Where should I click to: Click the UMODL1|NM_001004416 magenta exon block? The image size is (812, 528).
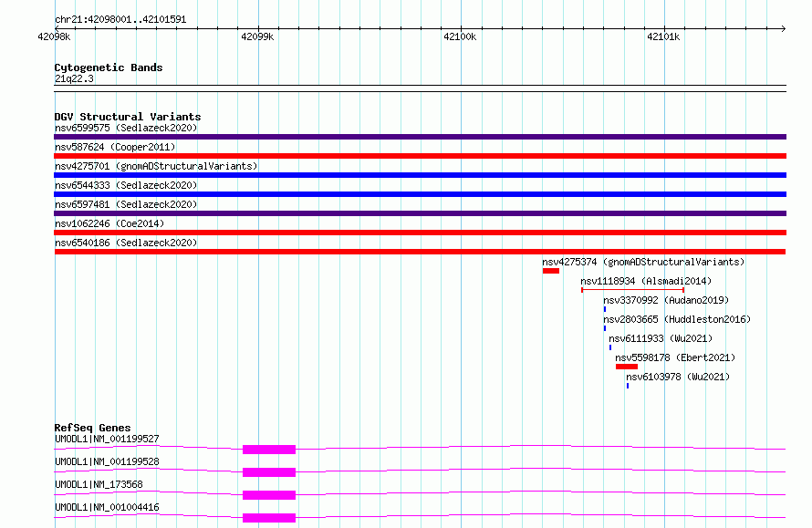point(269,518)
